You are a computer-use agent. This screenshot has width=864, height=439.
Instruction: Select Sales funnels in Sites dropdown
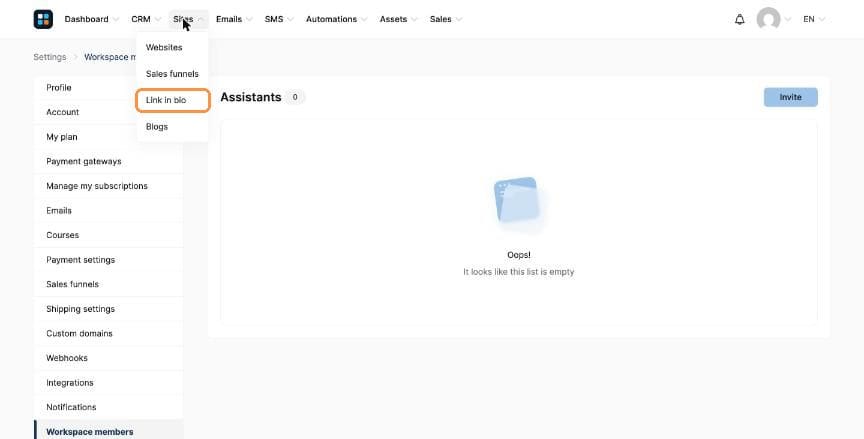click(x=172, y=74)
